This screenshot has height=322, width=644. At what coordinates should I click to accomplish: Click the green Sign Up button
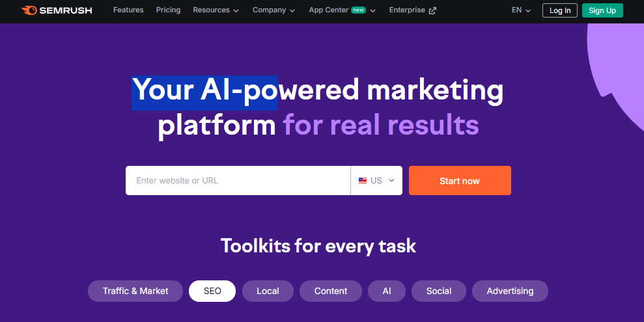[602, 10]
